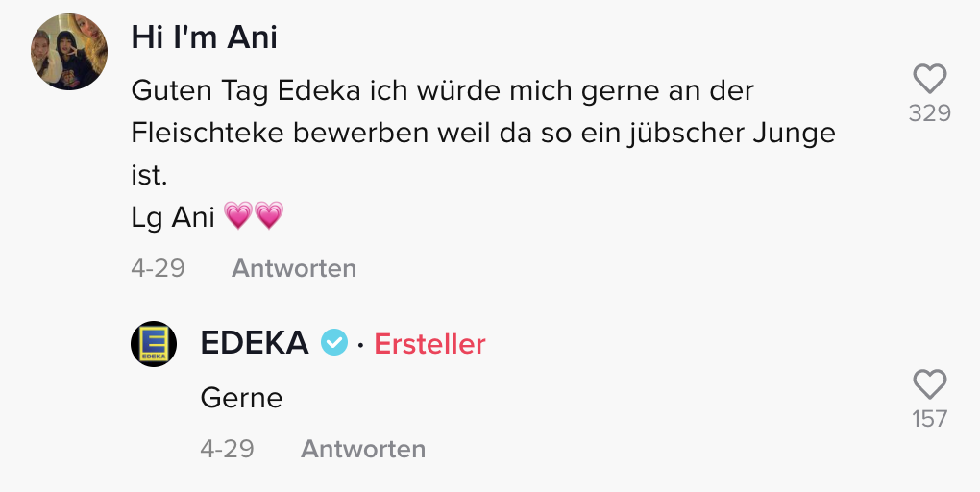Open the EDEKA username in the reply
Image resolution: width=980 pixels, height=492 pixels.
(255, 342)
